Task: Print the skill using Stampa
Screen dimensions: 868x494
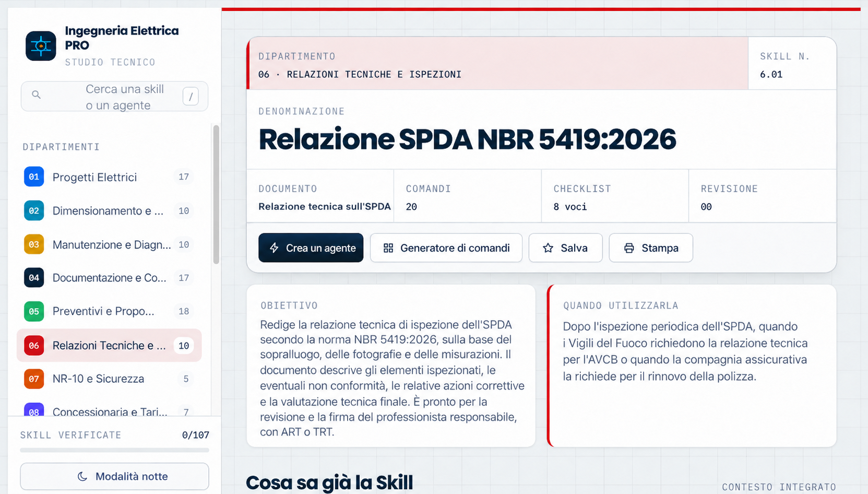Action: coord(651,248)
